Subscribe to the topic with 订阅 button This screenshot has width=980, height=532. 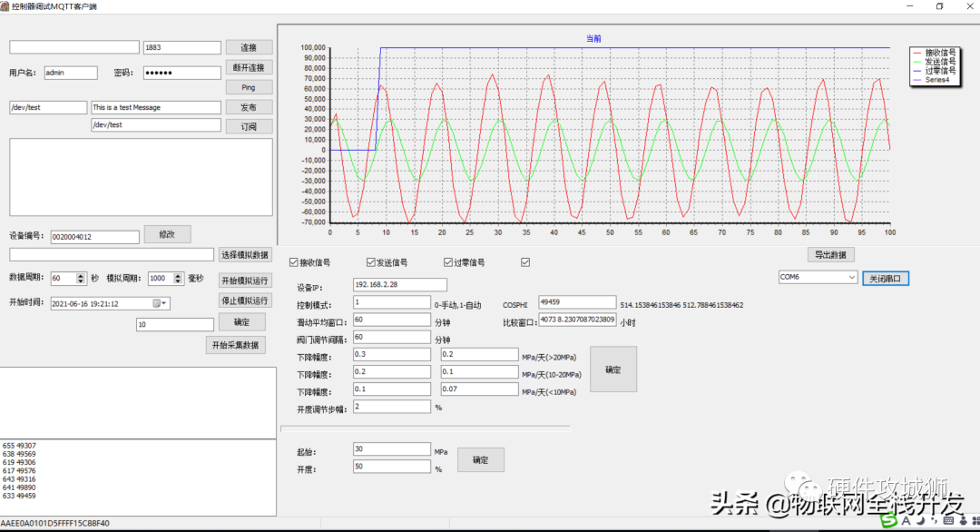(x=249, y=126)
